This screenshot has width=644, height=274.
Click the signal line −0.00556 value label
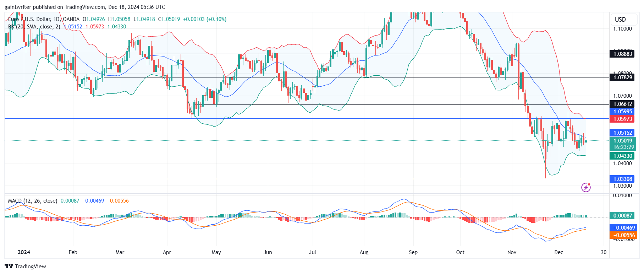click(x=623, y=235)
